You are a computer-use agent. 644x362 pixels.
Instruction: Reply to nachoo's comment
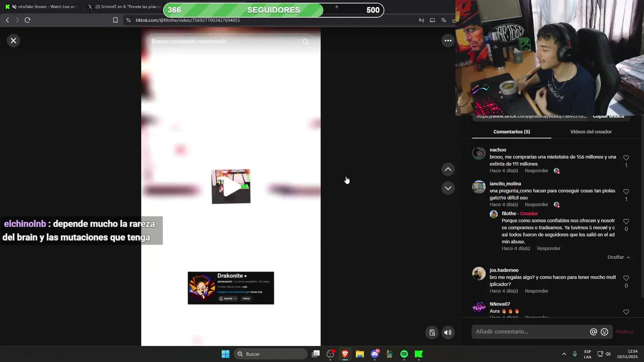pyautogui.click(x=536, y=171)
